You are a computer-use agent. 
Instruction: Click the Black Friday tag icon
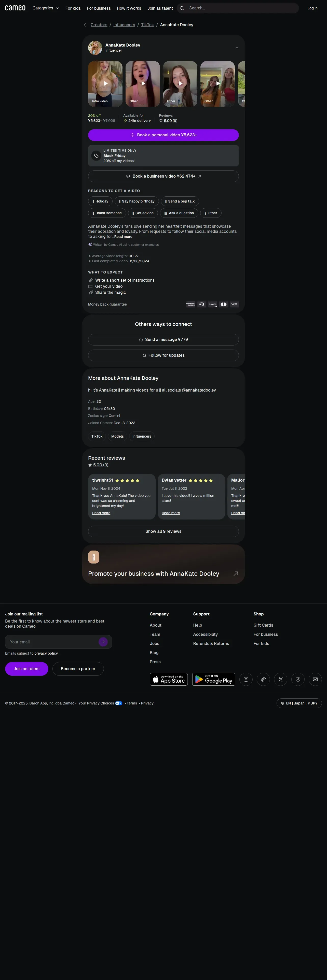coord(96,156)
